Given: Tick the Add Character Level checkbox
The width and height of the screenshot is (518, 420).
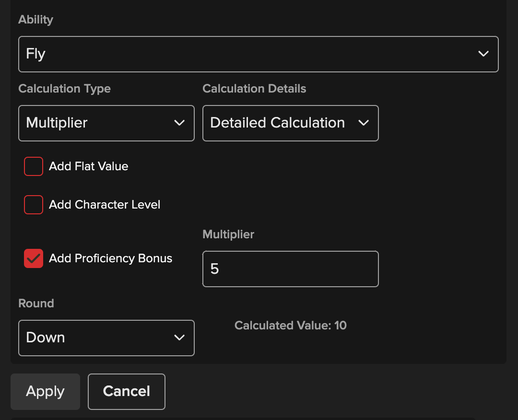Looking at the screenshot, I should pyautogui.click(x=34, y=205).
